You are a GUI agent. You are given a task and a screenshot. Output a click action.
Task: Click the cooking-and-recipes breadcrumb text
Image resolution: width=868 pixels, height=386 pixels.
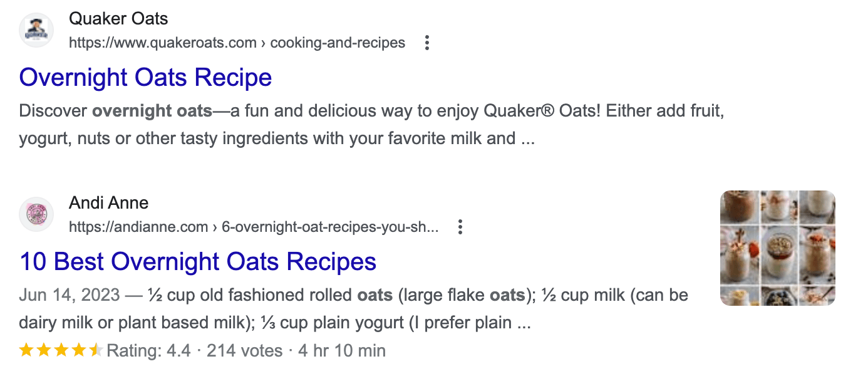point(338,43)
